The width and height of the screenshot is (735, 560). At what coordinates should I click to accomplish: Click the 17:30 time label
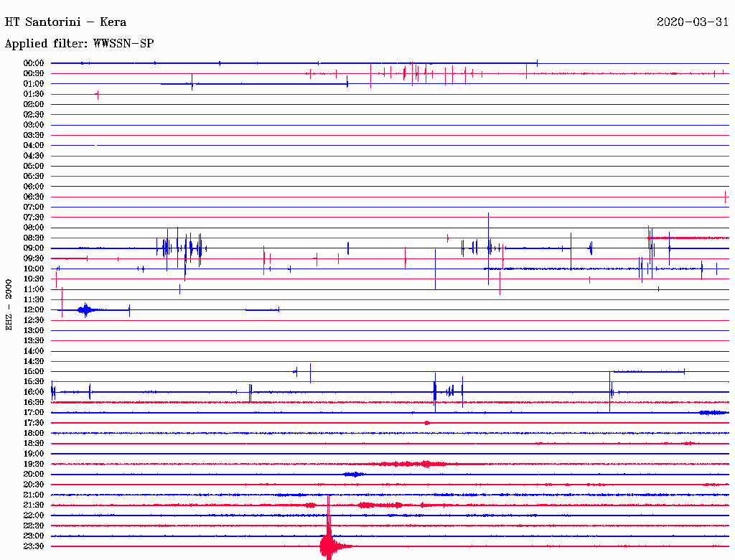point(34,423)
